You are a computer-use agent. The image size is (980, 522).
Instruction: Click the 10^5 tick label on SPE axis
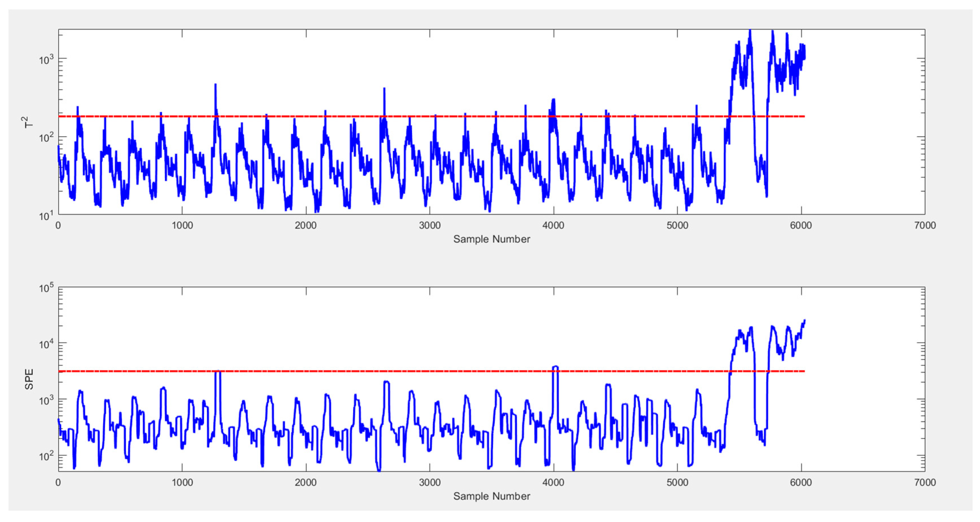[x=46, y=288]
